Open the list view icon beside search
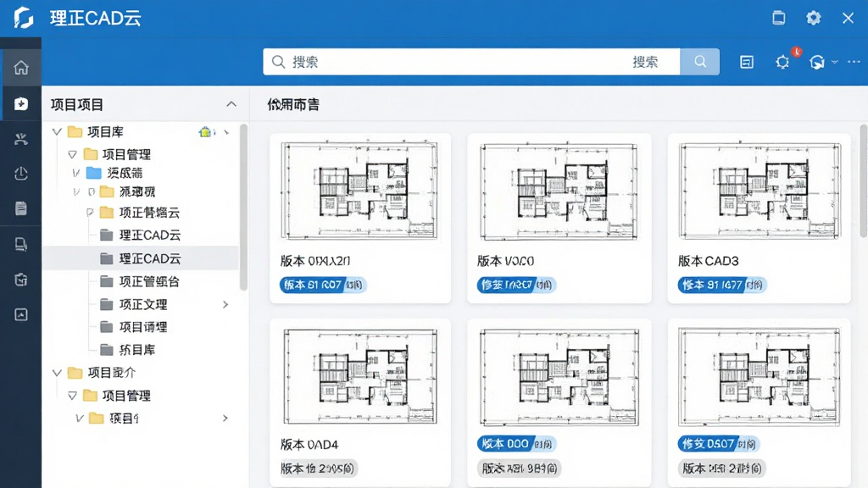This screenshot has height=488, width=868. click(x=747, y=62)
